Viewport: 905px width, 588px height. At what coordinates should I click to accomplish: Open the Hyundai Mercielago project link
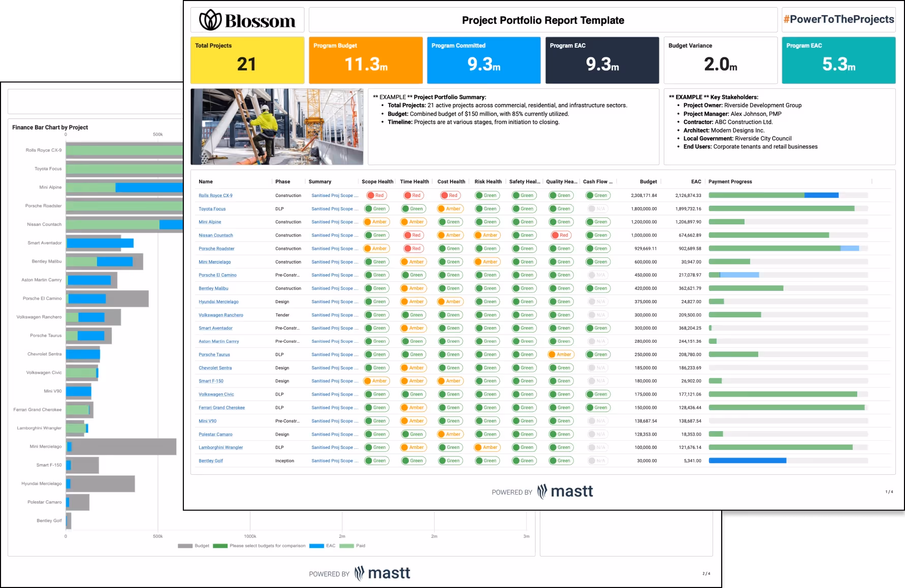click(218, 302)
